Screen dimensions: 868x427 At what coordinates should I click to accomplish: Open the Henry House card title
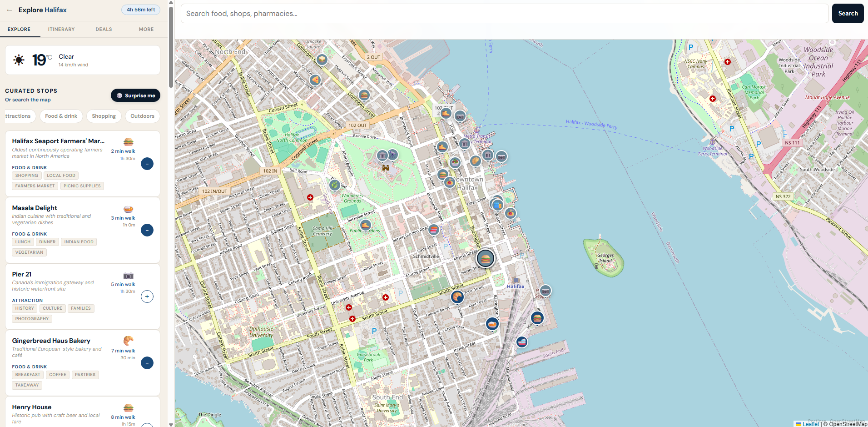[32, 407]
